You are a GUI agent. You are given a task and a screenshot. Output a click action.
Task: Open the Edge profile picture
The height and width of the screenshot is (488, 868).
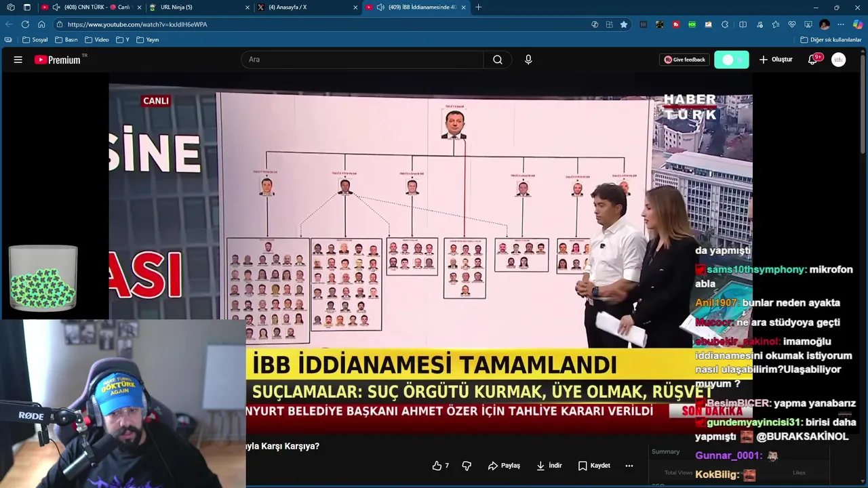825,24
